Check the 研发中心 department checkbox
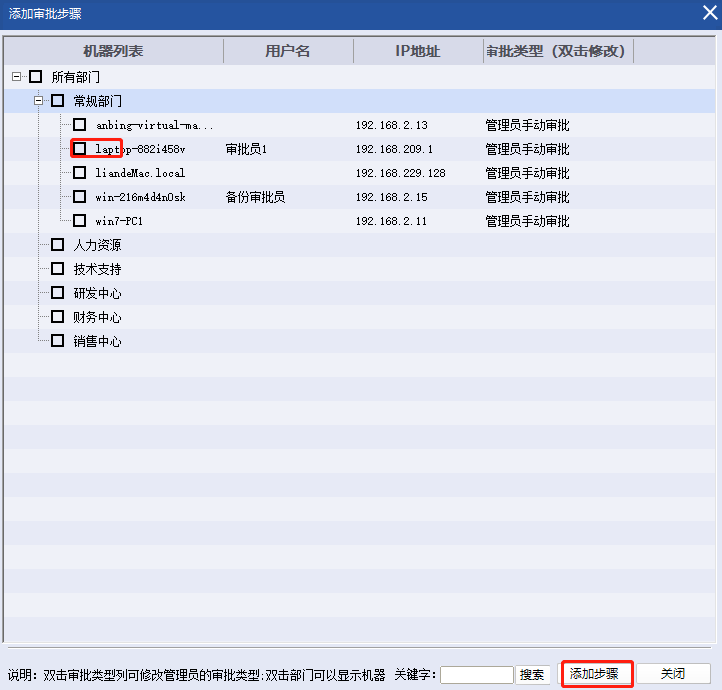This screenshot has height=690, width=722. pos(58,292)
